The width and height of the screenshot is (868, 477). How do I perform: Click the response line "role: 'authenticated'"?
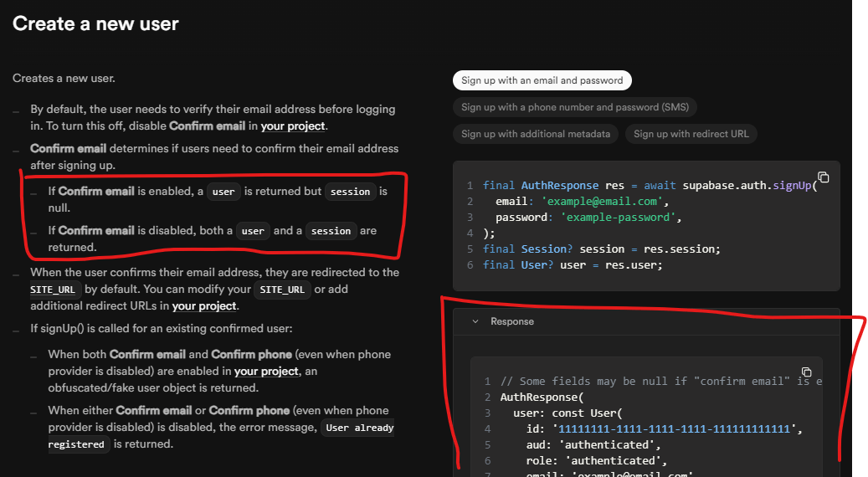tap(597, 461)
